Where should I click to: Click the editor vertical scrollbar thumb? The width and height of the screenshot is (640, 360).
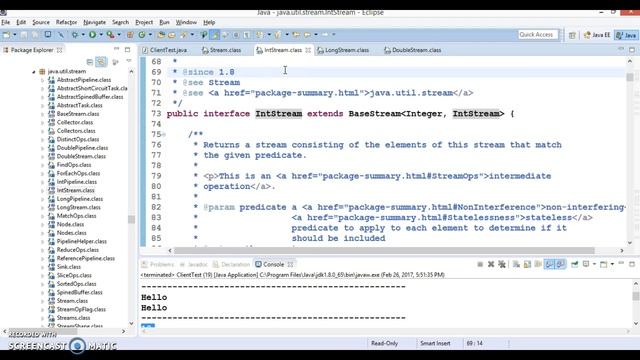(630, 77)
